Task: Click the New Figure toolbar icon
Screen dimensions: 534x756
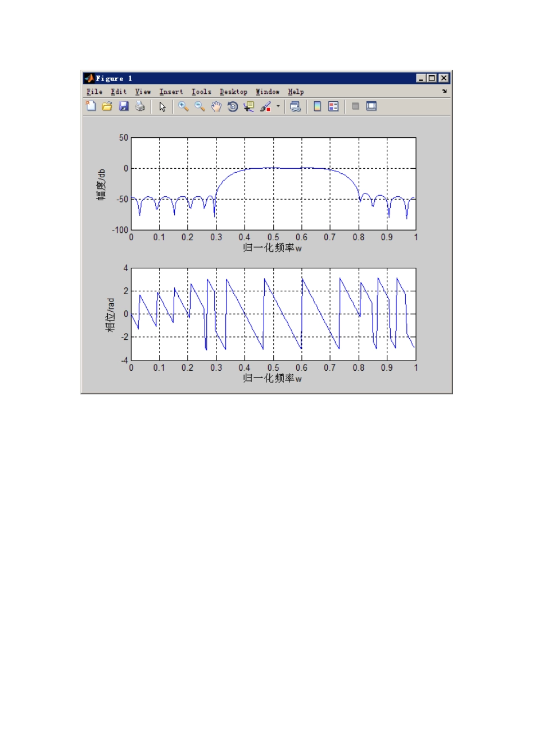Action: click(91, 106)
